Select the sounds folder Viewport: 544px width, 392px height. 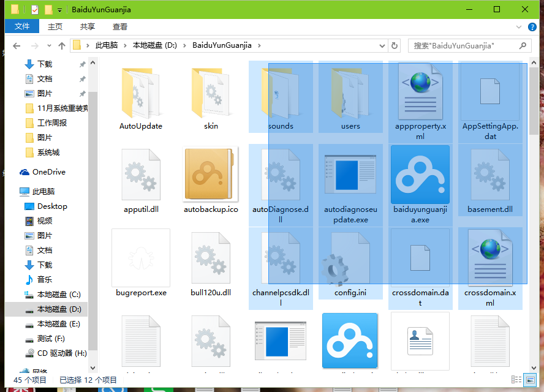[x=281, y=97]
